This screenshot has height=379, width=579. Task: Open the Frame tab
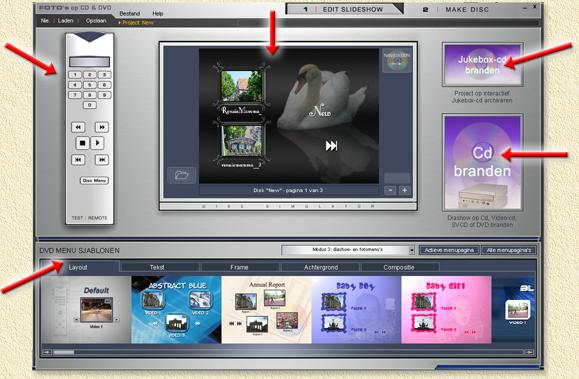click(239, 267)
